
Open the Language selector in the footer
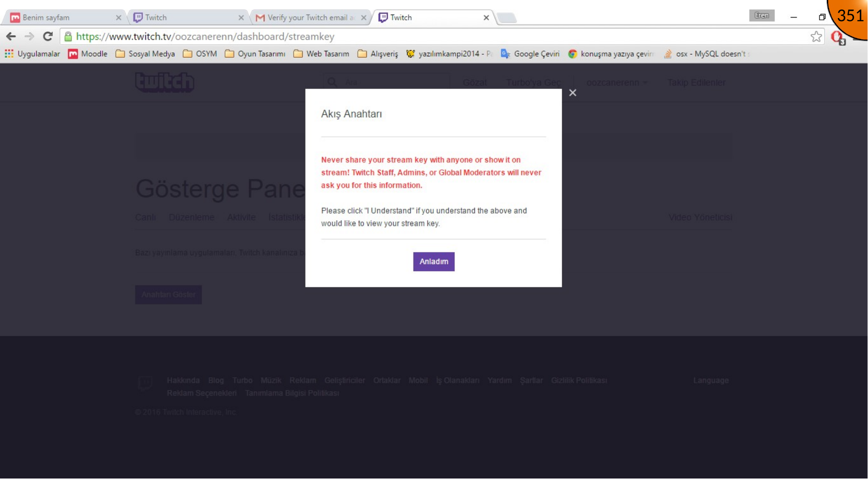pos(711,380)
